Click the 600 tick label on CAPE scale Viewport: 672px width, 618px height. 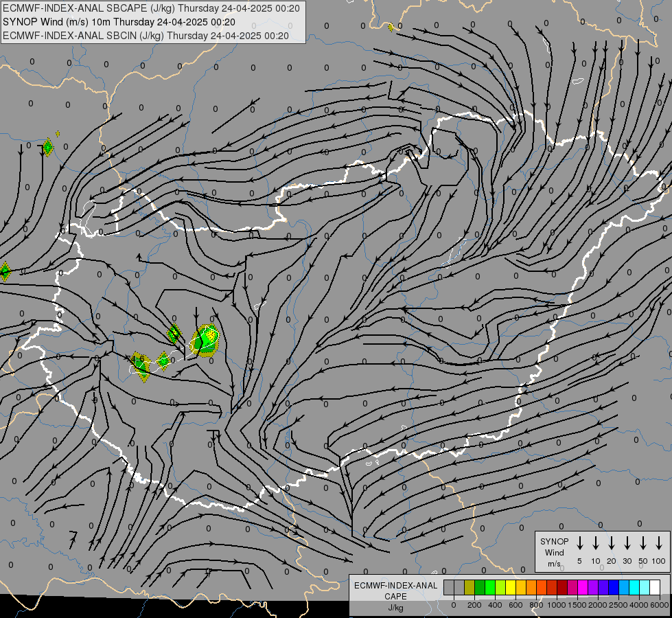click(515, 605)
